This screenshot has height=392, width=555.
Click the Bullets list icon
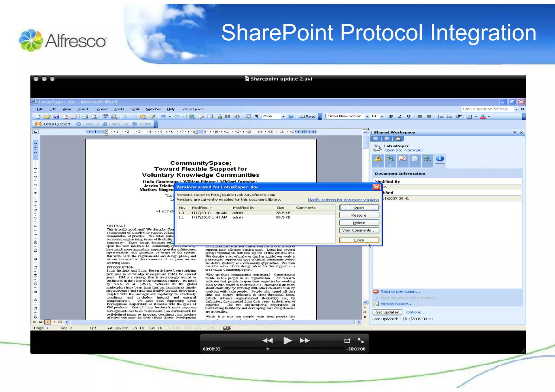point(449,116)
